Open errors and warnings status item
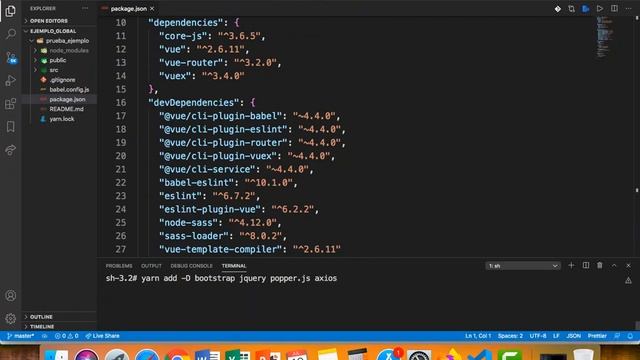The height and width of the screenshot is (360, 640). (67, 336)
